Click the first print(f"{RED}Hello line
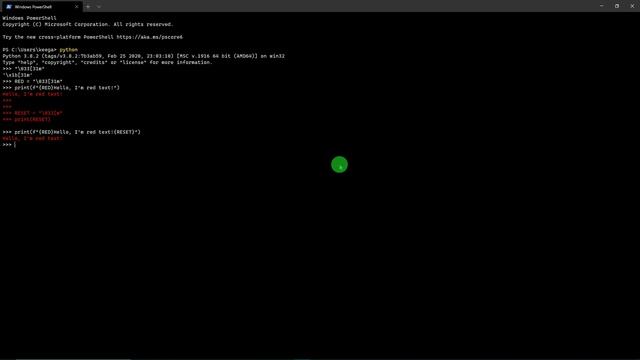Viewport: 640px width, 360px height. [61, 88]
